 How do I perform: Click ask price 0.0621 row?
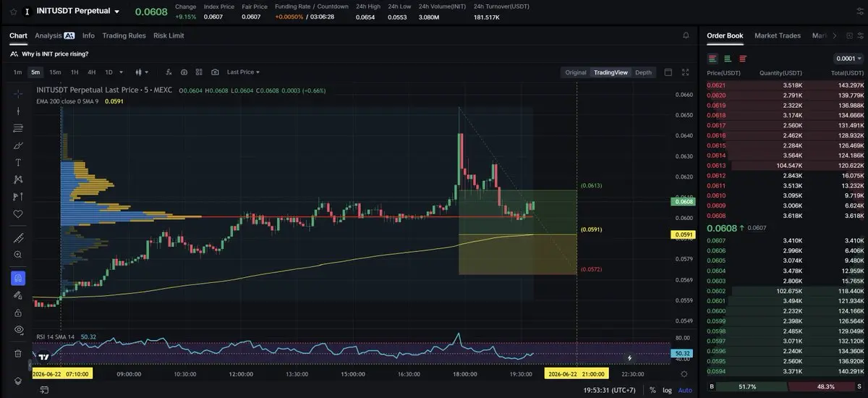click(786, 85)
